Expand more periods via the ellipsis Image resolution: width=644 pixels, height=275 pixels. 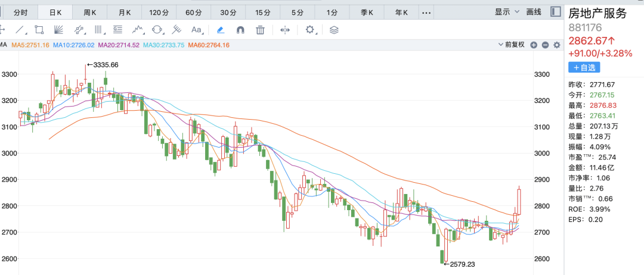tap(426, 12)
